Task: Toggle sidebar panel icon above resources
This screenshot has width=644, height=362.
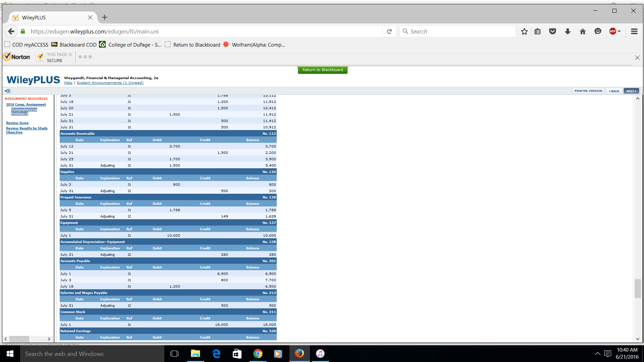Action: click(x=8, y=91)
